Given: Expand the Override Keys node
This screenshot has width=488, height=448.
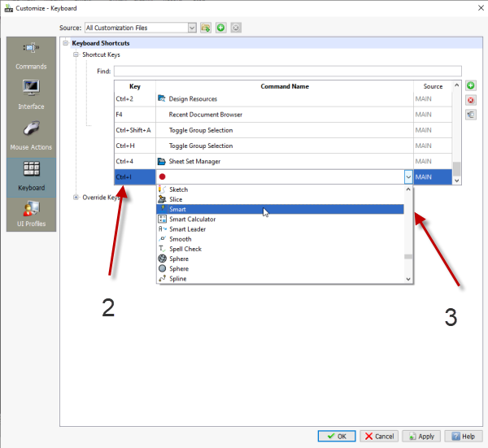Looking at the screenshot, I should (x=76, y=198).
